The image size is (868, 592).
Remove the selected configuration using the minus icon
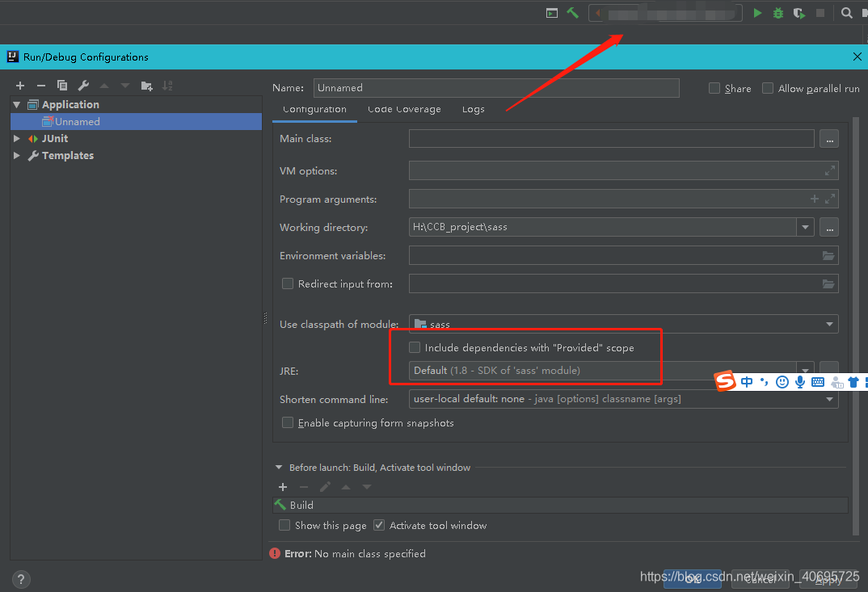pyautogui.click(x=40, y=85)
